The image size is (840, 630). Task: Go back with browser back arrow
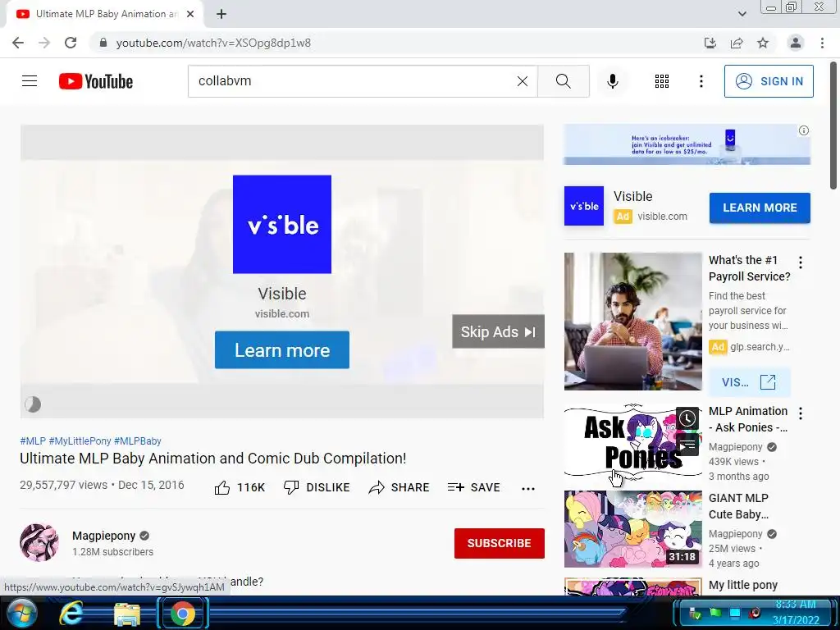tap(18, 43)
